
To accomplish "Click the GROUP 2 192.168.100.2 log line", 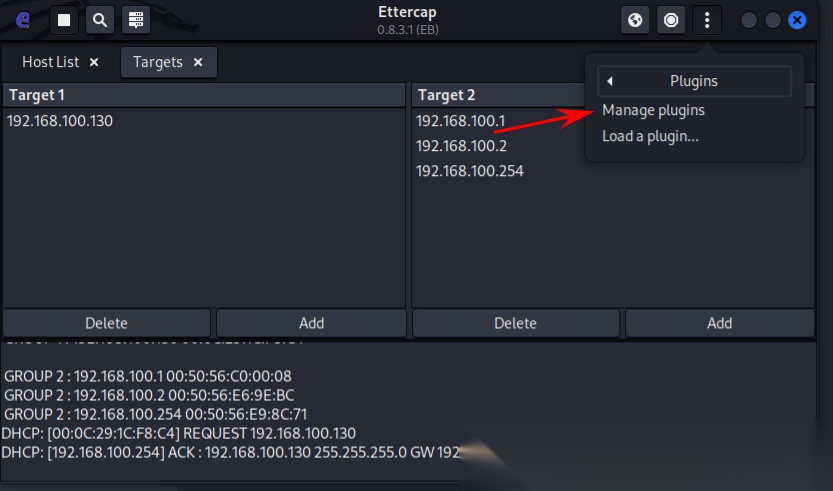I will (149, 395).
